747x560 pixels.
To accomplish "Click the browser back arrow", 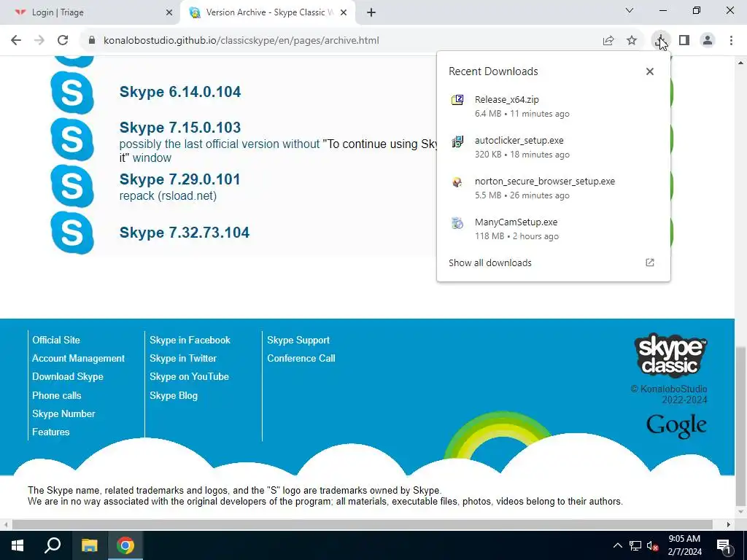I will (16, 41).
